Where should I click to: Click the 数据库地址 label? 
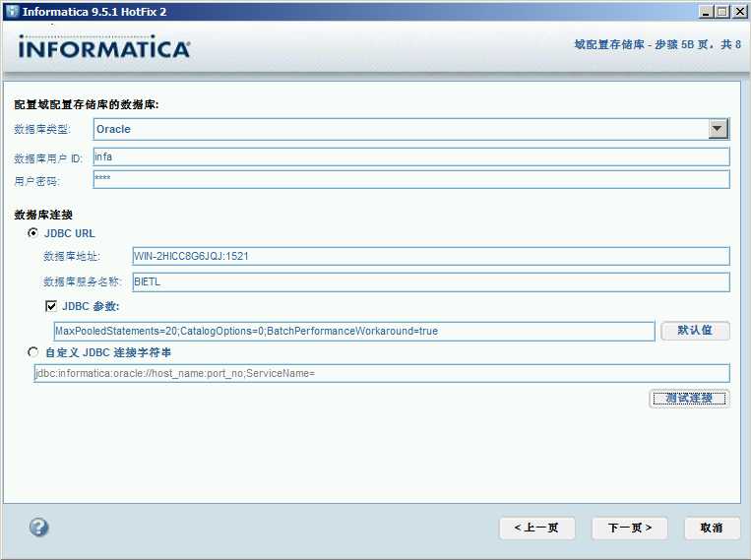(x=72, y=256)
